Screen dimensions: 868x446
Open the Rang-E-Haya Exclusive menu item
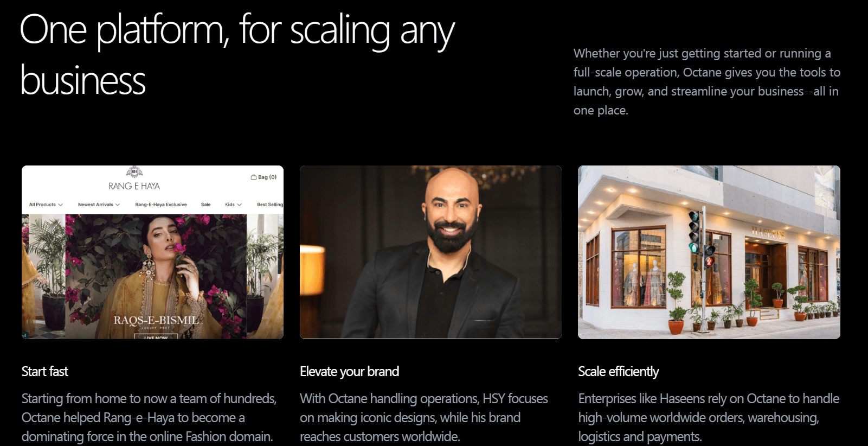161,205
